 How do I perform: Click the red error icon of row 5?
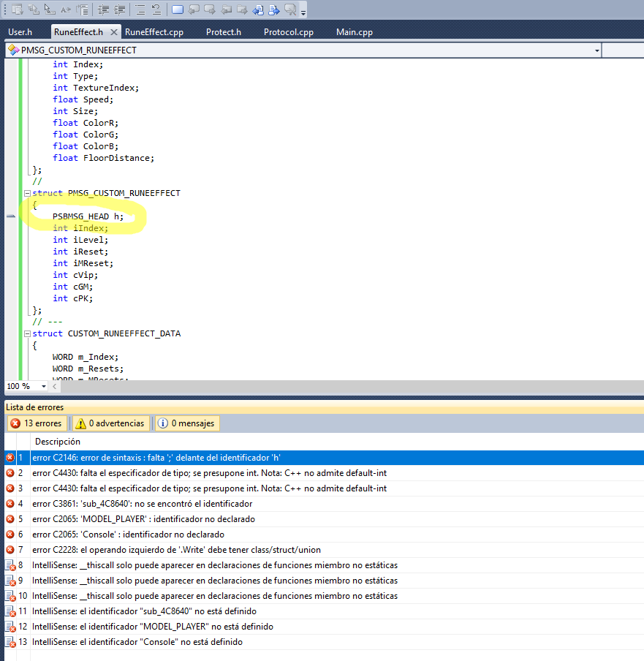tap(10, 519)
